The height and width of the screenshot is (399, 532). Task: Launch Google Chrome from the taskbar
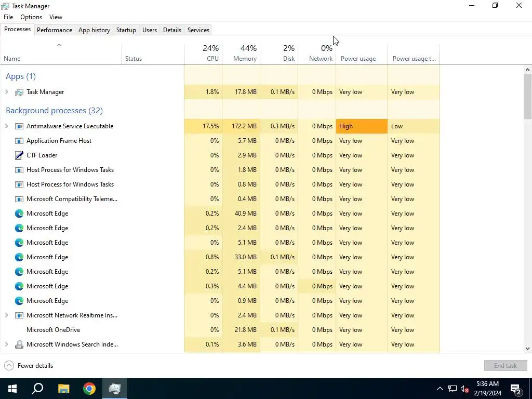tap(89, 389)
